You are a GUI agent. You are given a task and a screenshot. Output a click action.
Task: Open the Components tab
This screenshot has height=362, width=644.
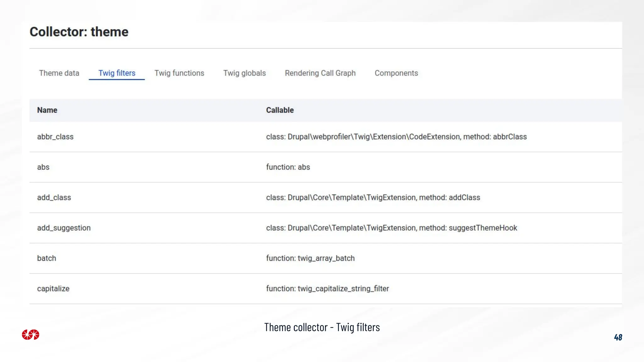coord(396,73)
